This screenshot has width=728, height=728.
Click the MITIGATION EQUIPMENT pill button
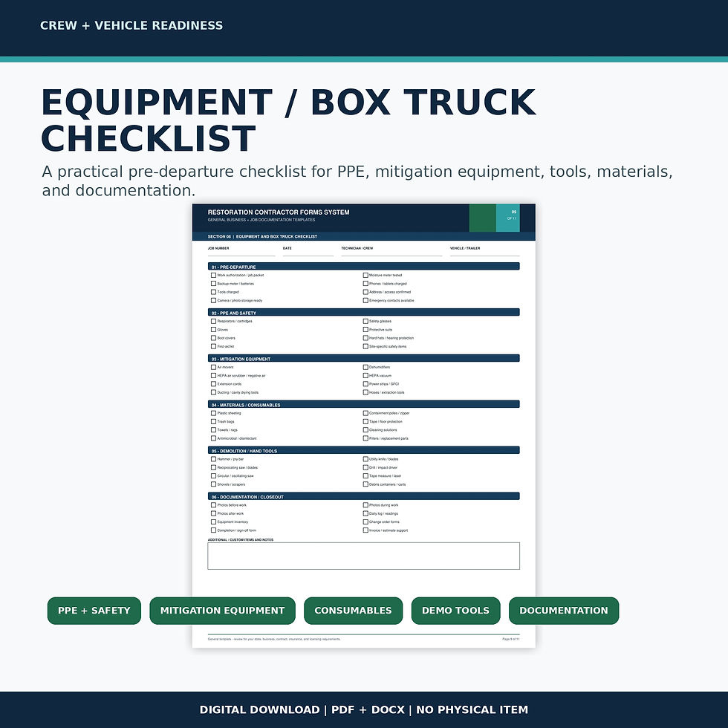tap(222, 611)
